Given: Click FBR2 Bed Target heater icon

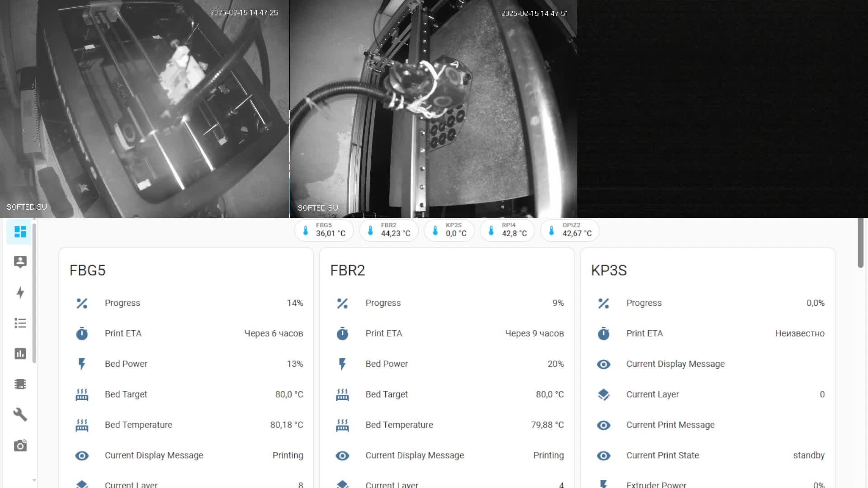Looking at the screenshot, I should (x=342, y=394).
